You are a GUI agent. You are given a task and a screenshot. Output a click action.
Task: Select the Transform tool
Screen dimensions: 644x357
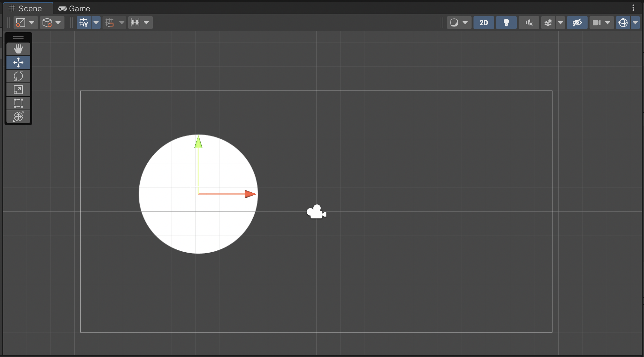click(18, 117)
